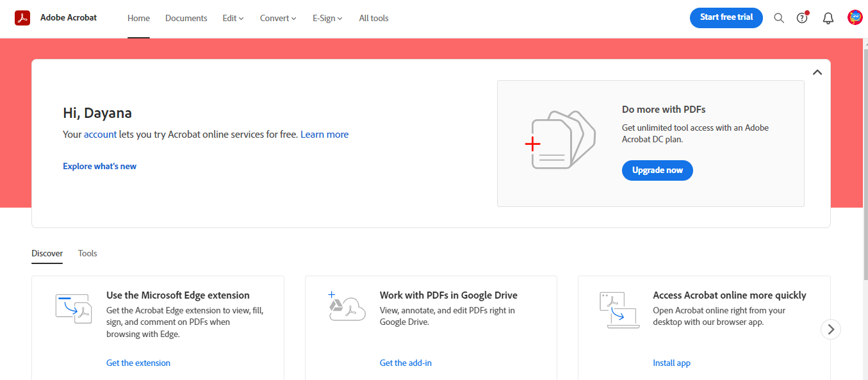
Task: Collapse the welcome banner with chevron
Action: (x=817, y=72)
